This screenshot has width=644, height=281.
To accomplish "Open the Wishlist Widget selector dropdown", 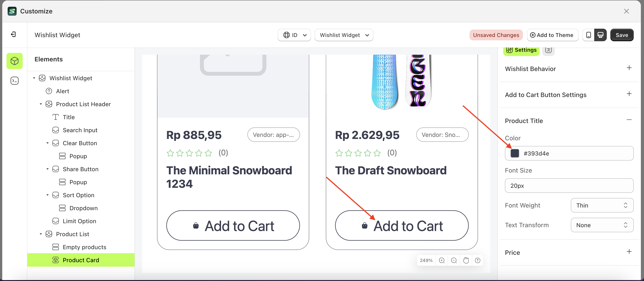I will coord(344,35).
